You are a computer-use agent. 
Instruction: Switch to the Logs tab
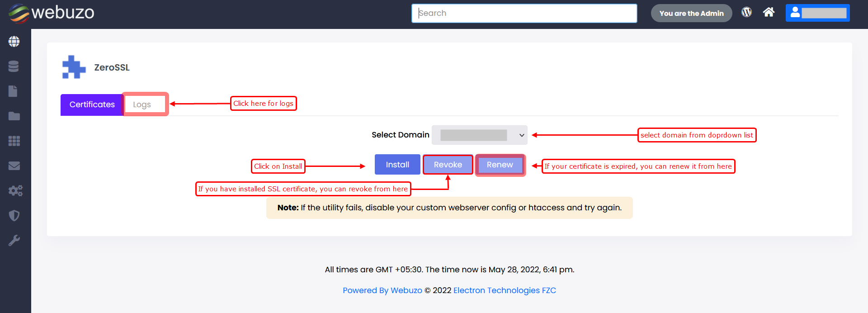coord(142,104)
